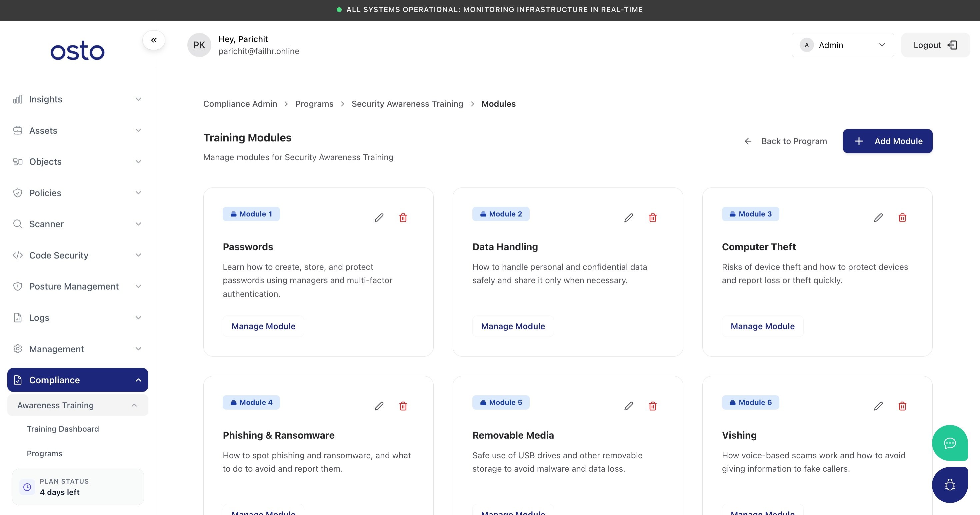This screenshot has width=980, height=515.
Task: Expand the Posture Management menu chevron
Action: point(138,286)
